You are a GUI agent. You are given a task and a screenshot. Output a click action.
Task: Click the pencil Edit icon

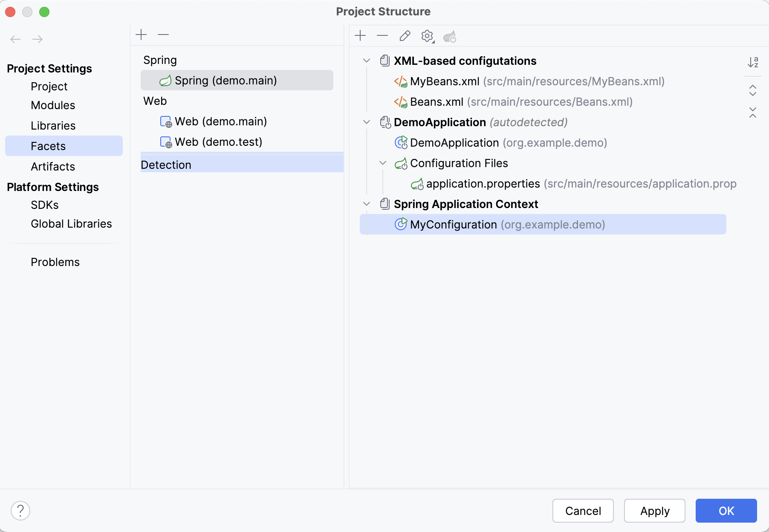click(405, 36)
